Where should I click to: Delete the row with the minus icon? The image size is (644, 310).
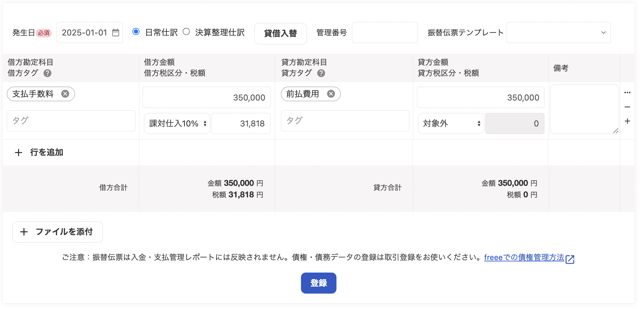point(627,107)
